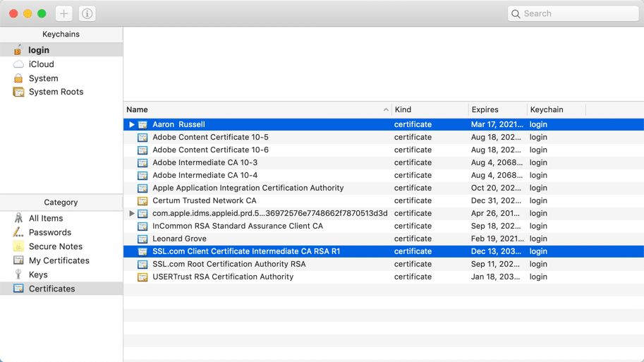Click the info (i) toolbar button
644x362 pixels.
[x=87, y=13]
